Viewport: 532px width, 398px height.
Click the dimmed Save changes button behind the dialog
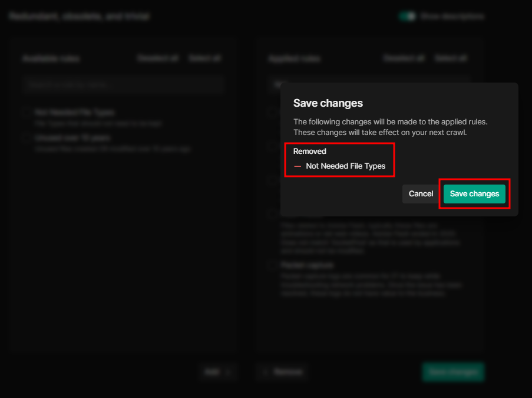pyautogui.click(x=452, y=372)
